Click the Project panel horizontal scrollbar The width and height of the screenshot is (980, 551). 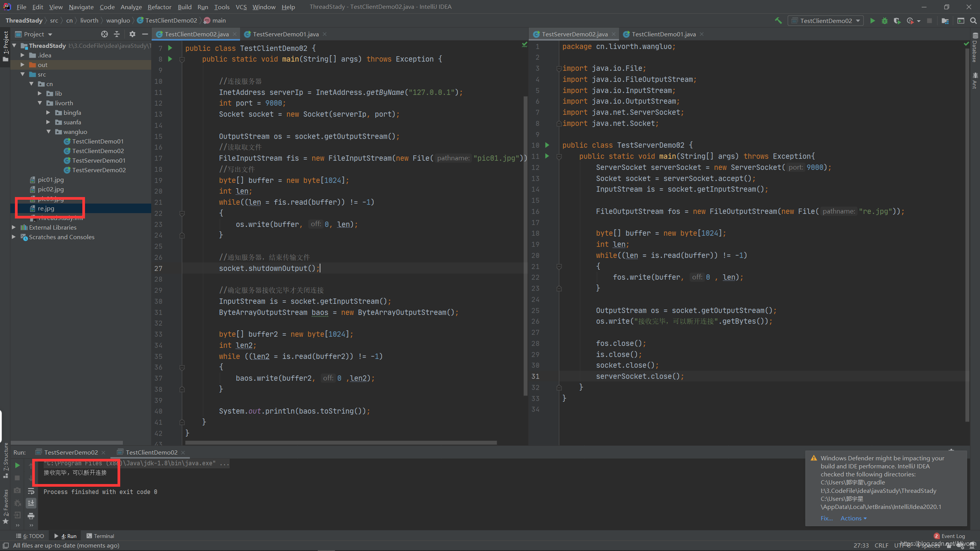[x=67, y=443]
